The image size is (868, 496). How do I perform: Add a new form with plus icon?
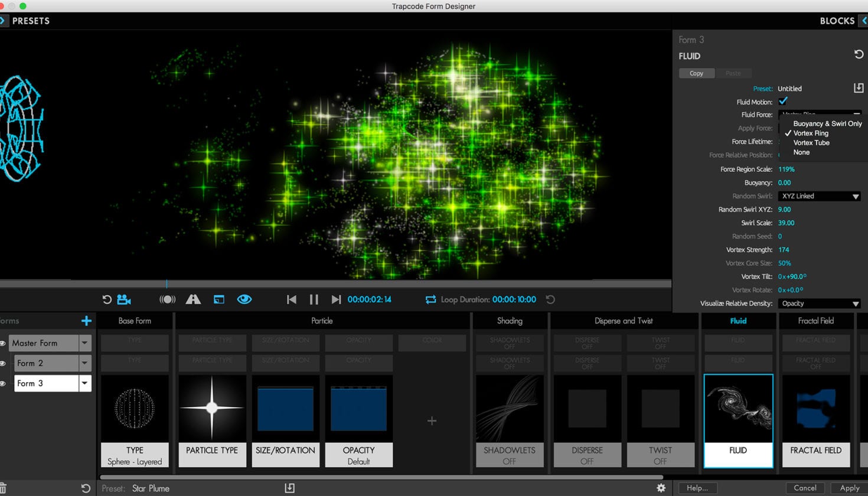pyautogui.click(x=86, y=321)
